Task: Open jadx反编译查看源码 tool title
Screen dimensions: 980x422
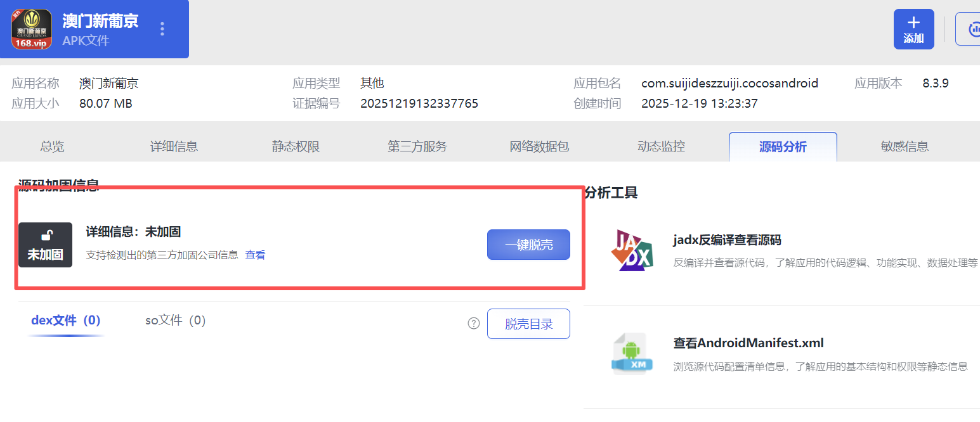Action: 727,240
